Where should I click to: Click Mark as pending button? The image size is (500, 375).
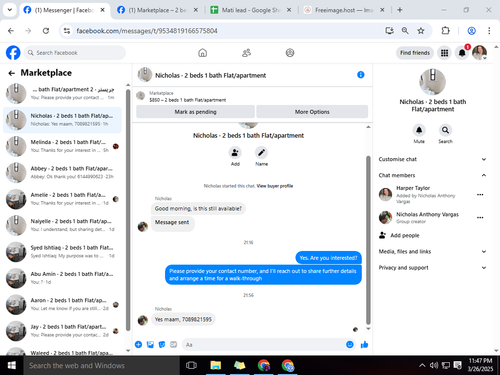pos(195,112)
